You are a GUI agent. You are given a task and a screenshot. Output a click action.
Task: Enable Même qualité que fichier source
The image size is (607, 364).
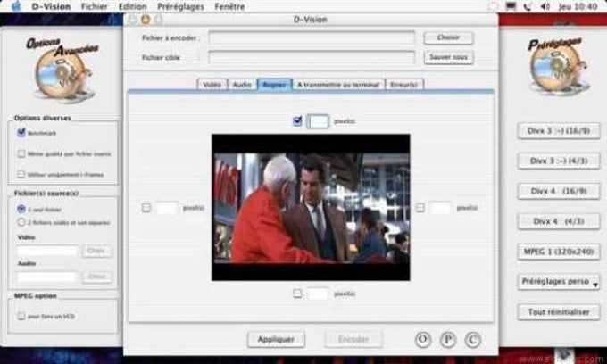click(x=21, y=153)
